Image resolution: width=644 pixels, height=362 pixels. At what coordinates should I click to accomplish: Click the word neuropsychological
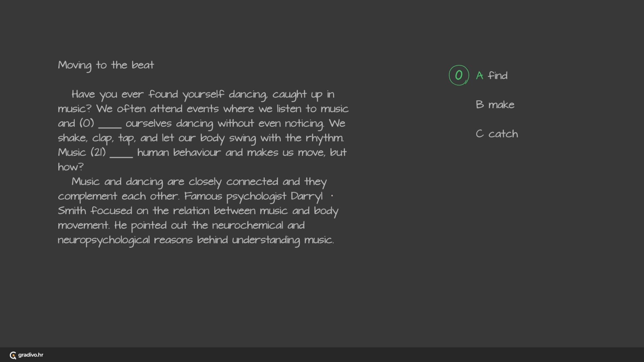tap(104, 240)
